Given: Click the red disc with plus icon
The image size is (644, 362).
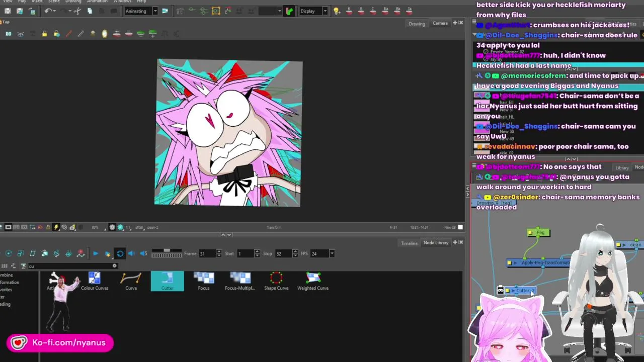Looking at the screenshot, I should pyautogui.click(x=117, y=34).
